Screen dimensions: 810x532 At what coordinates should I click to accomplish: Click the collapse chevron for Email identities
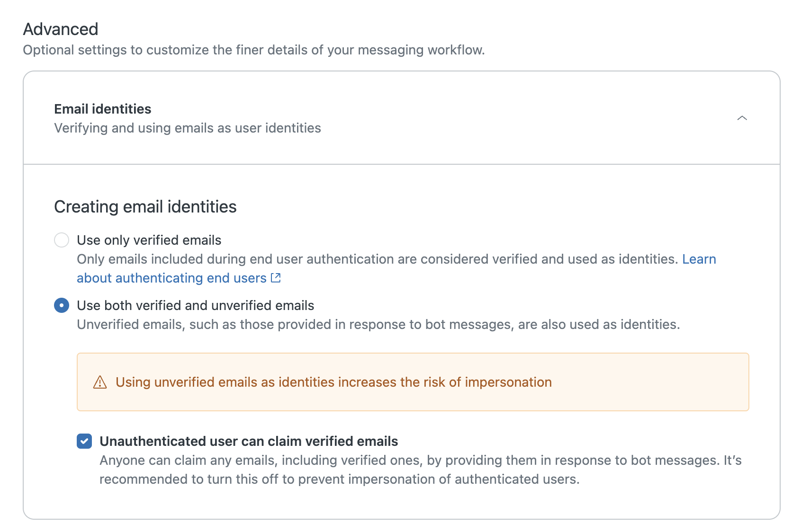pyautogui.click(x=743, y=118)
